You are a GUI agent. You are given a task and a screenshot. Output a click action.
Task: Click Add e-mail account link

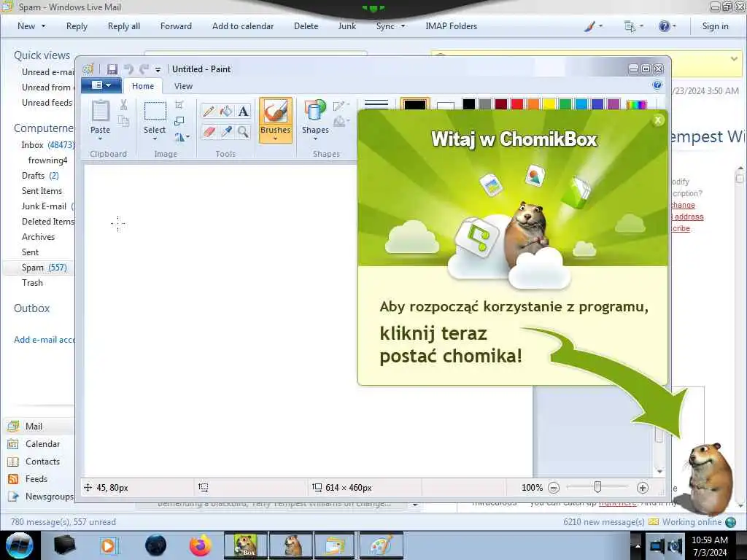[x=44, y=340]
